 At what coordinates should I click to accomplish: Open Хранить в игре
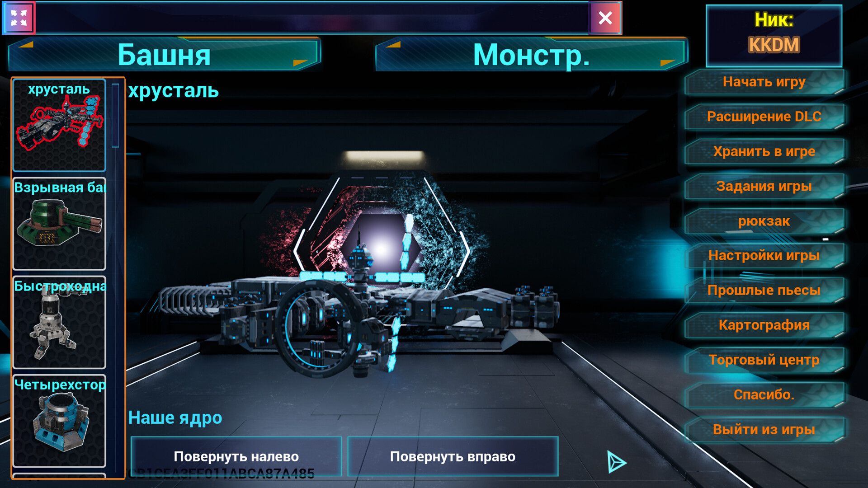pyautogui.click(x=764, y=151)
